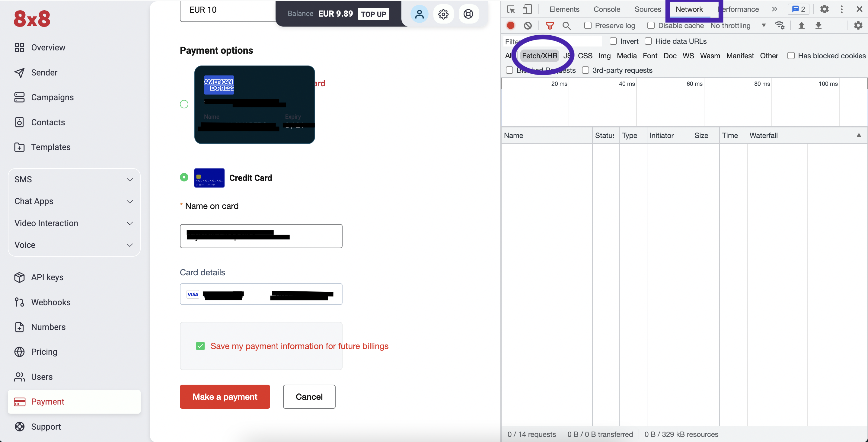Screen dimensions: 868x442
Task: Clear the network log
Action: click(x=528, y=25)
